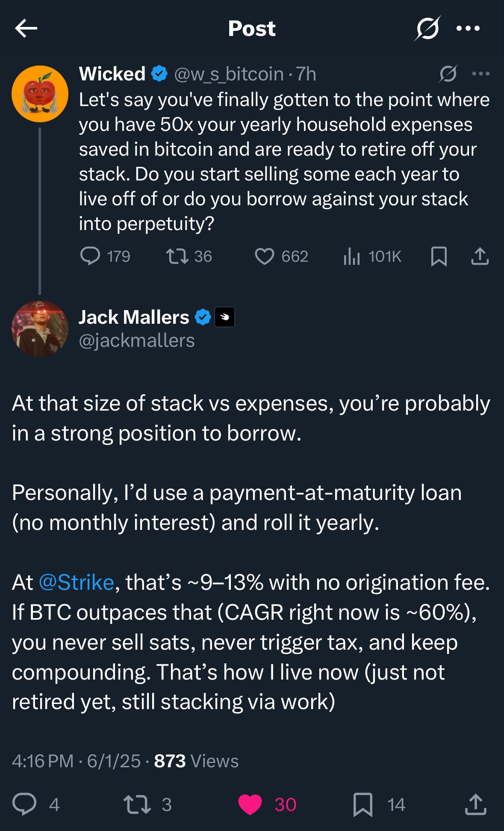The width and height of the screenshot is (504, 831).
Task: Tap Grok icon on Wicked's post
Action: tap(448, 74)
